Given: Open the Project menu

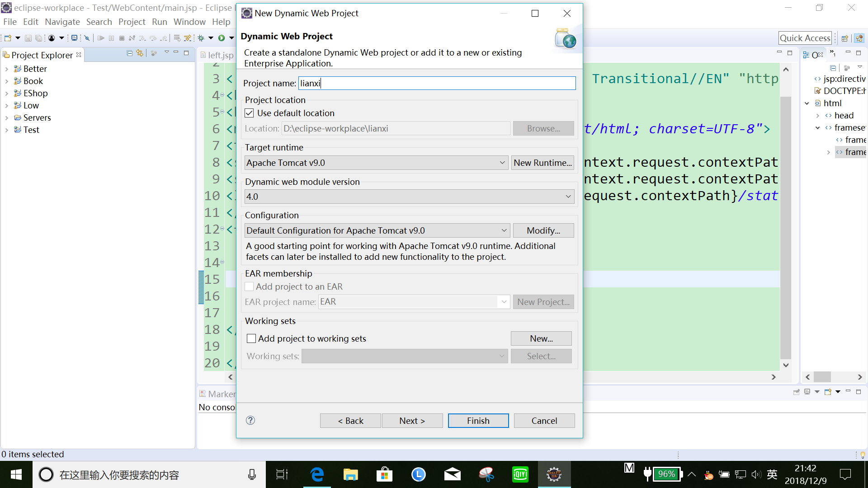Looking at the screenshot, I should tap(132, 22).
